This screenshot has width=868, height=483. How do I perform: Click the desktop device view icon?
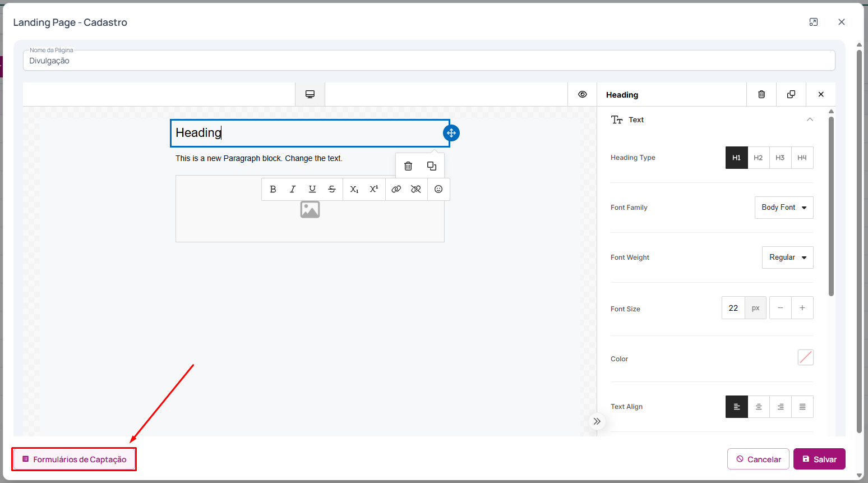(310, 94)
